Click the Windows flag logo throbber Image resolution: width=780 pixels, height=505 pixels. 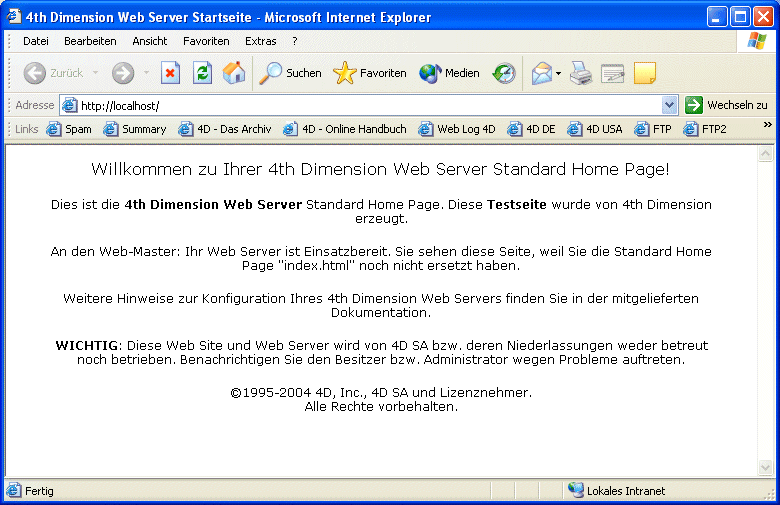(757, 41)
